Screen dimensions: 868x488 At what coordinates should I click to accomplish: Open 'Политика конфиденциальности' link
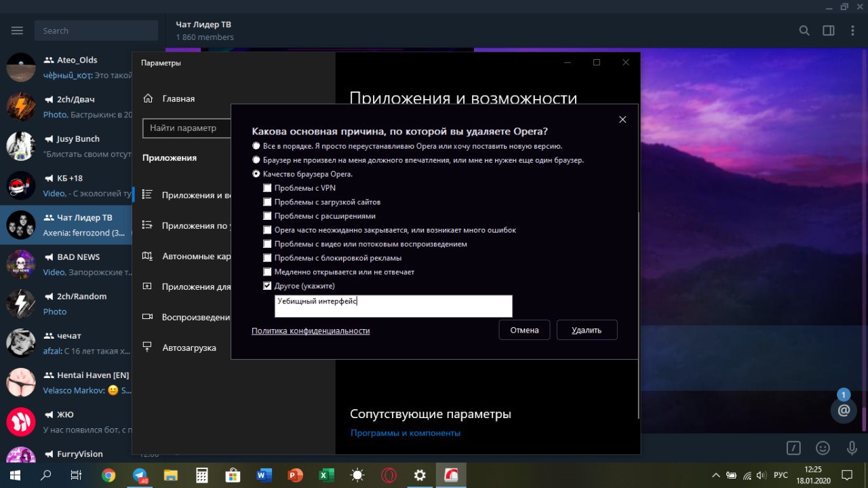(x=311, y=331)
